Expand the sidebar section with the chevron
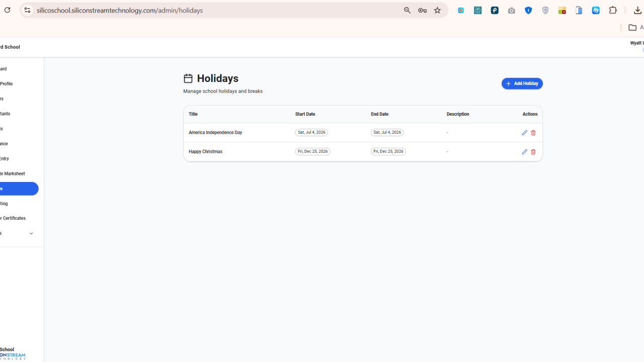This screenshot has width=644, height=362. click(x=31, y=233)
